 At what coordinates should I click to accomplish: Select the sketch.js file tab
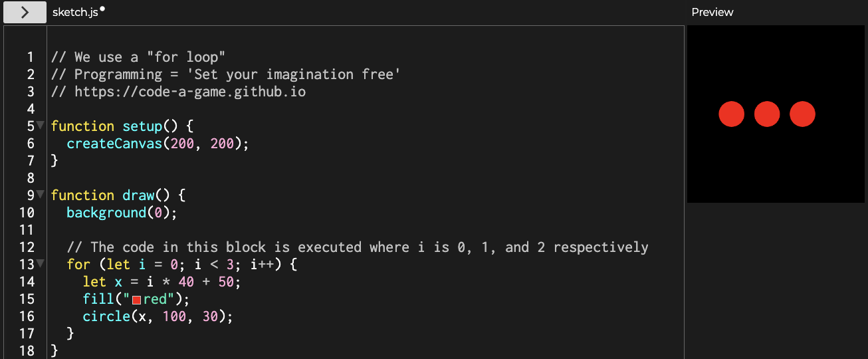pyautogui.click(x=74, y=12)
